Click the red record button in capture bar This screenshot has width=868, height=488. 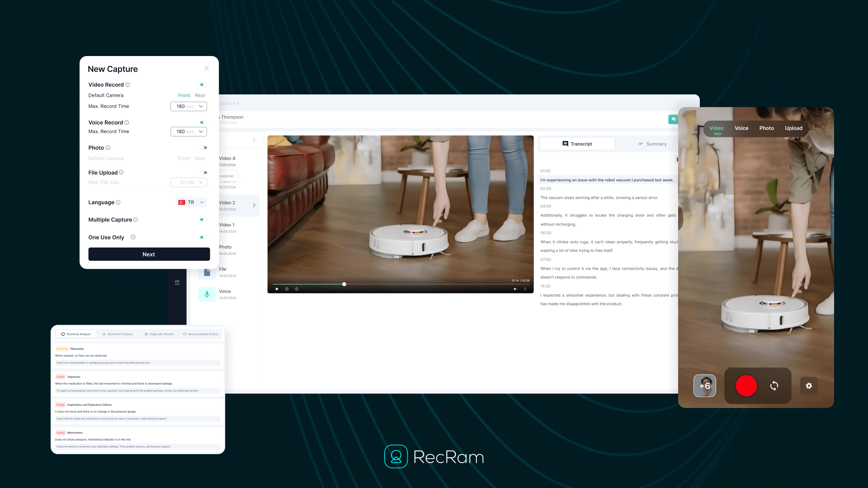pyautogui.click(x=746, y=385)
